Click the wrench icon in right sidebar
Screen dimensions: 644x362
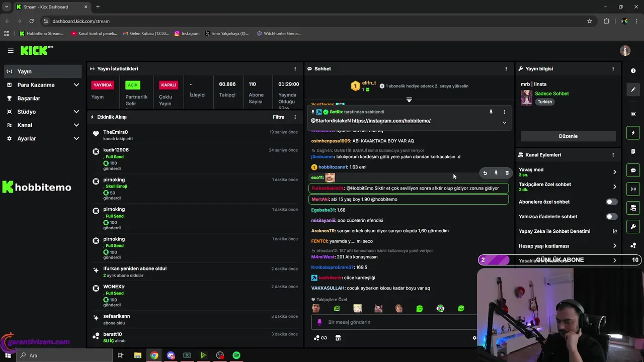pos(633,226)
